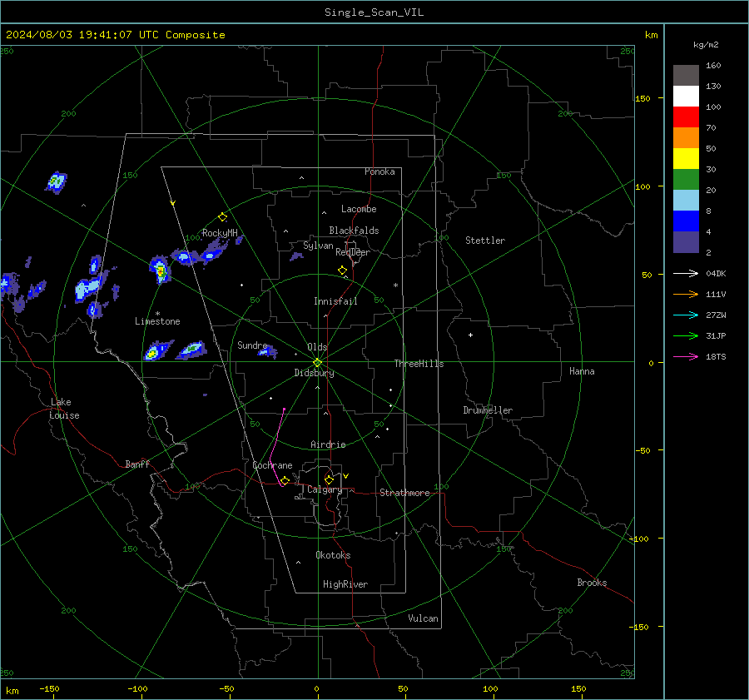Click the Single_Scan_VIL title text
Viewport: 749px width, 700px height.
(x=374, y=12)
